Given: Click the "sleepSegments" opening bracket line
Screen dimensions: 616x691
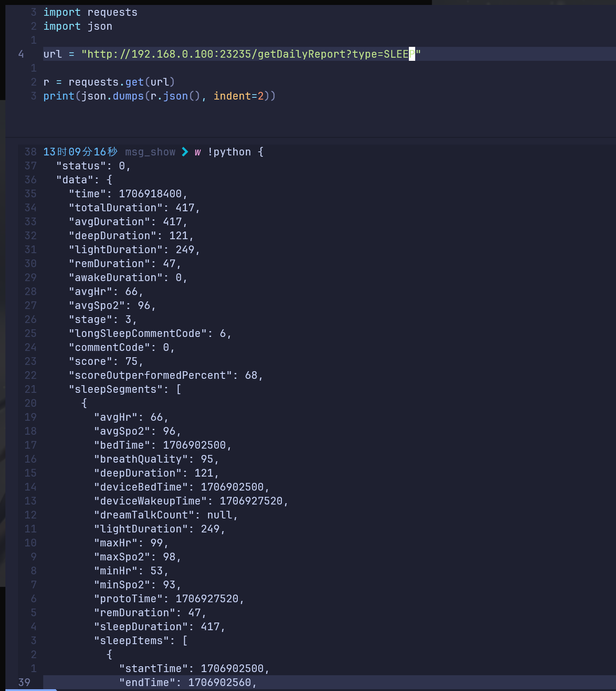Looking at the screenshot, I should [125, 389].
